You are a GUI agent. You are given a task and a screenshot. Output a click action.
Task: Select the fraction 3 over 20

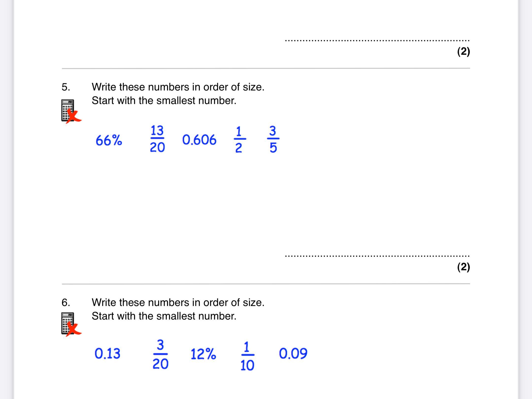160,355
